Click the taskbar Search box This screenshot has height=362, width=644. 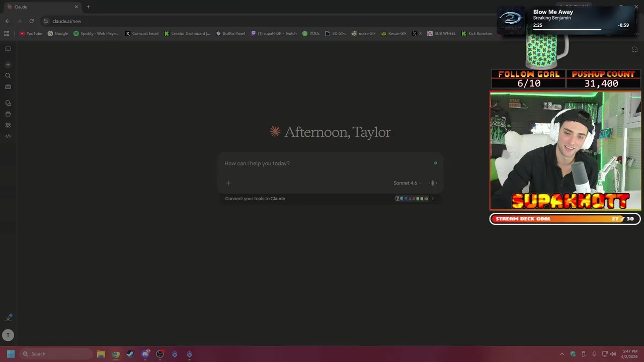click(56, 354)
